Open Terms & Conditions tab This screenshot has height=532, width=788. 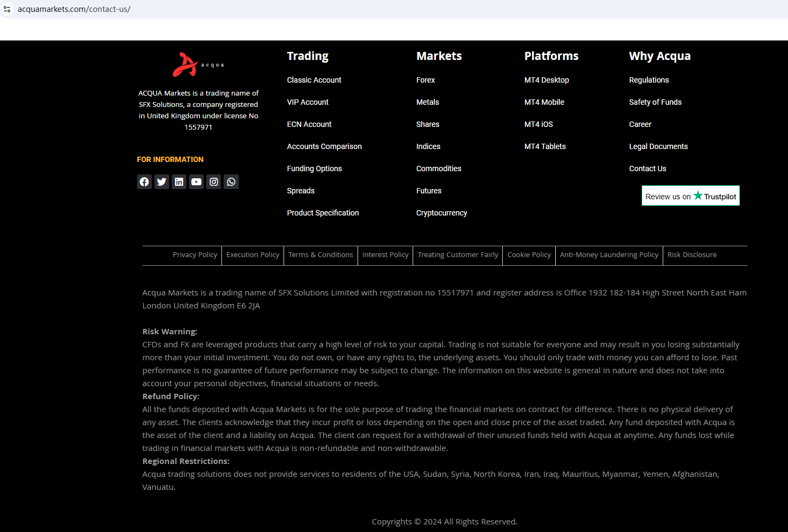[321, 255]
